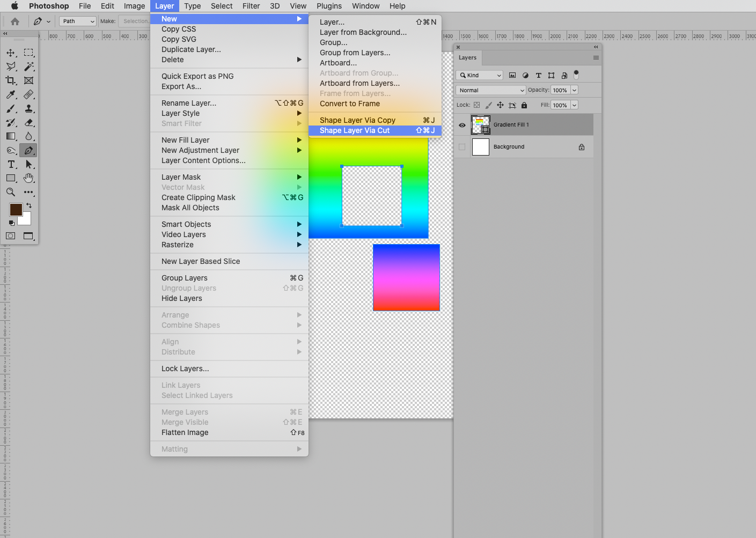Hide the Gradient Fill 1 layer
This screenshot has width=756, height=538.
[462, 125]
